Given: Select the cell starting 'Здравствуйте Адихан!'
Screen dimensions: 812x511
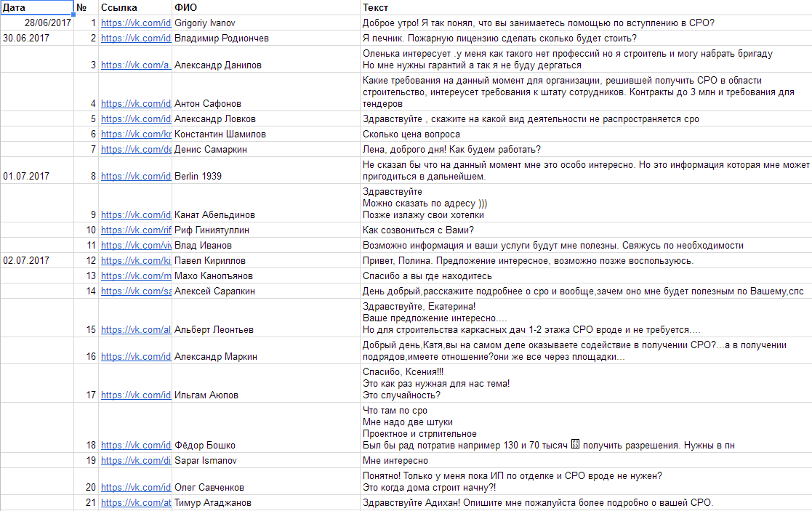Looking at the screenshot, I should click(x=586, y=503).
